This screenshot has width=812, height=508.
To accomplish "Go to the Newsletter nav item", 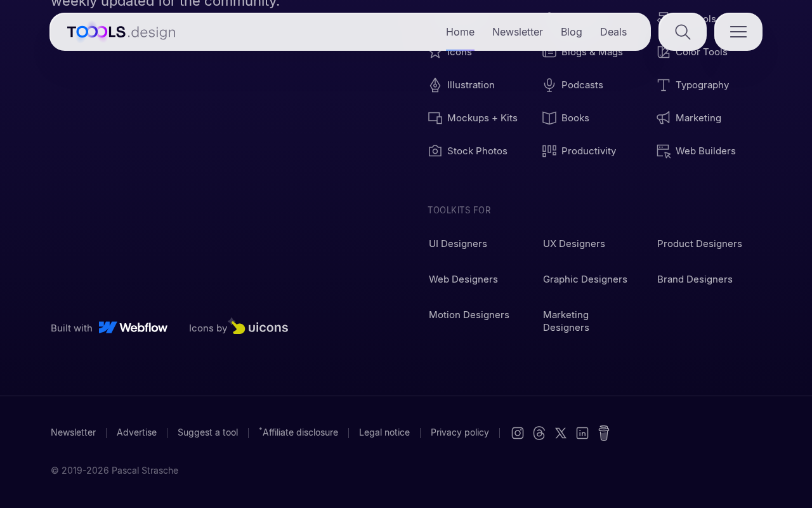I will (x=518, y=32).
